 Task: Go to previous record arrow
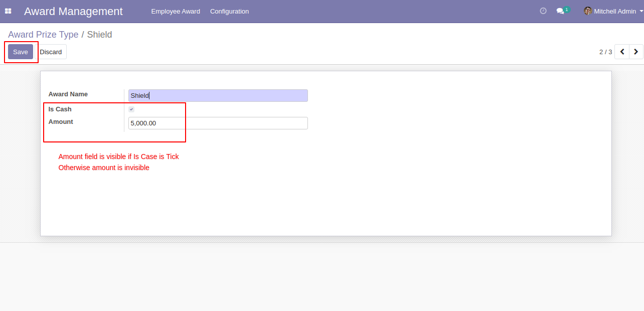coord(622,52)
